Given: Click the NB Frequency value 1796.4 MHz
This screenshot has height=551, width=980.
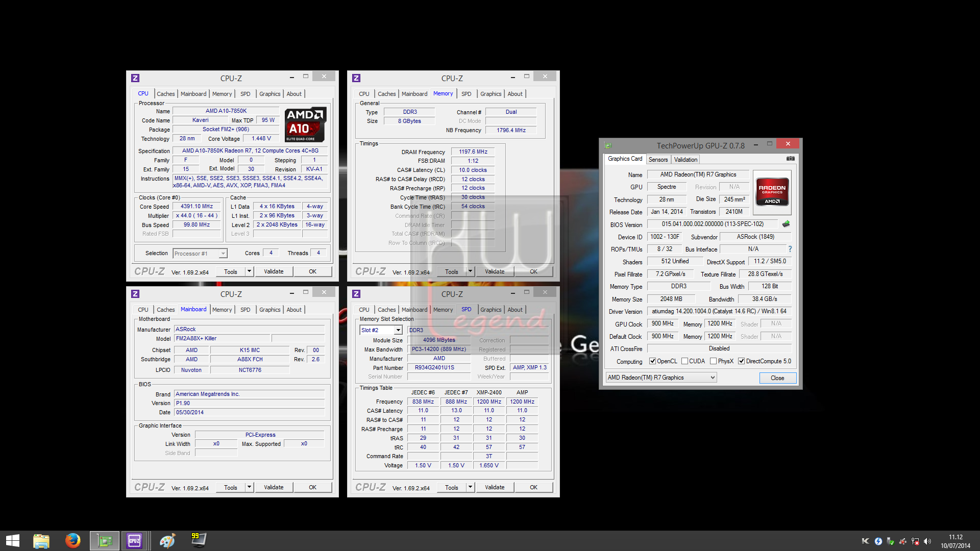Looking at the screenshot, I should coord(511,130).
